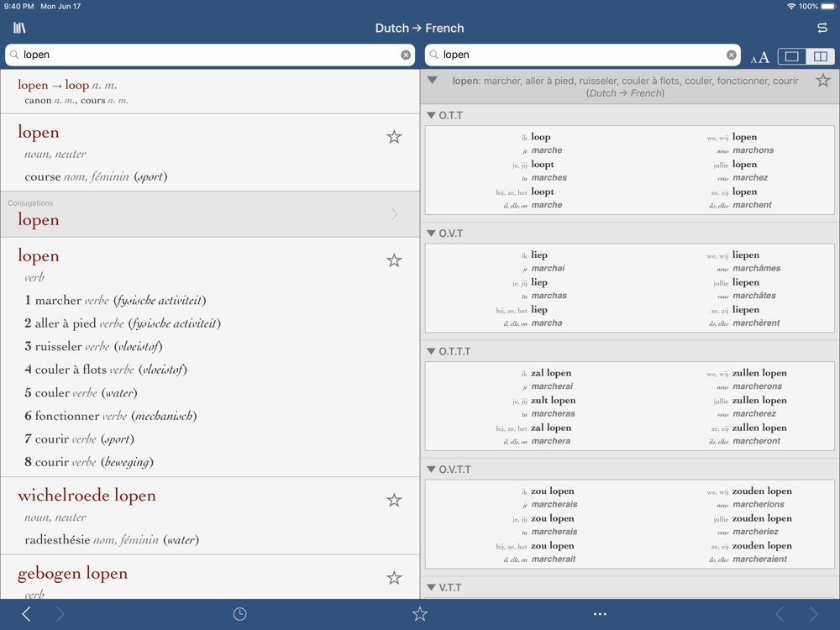Open Conjugations lopen row chevron
The width and height of the screenshot is (840, 630).
(395, 214)
